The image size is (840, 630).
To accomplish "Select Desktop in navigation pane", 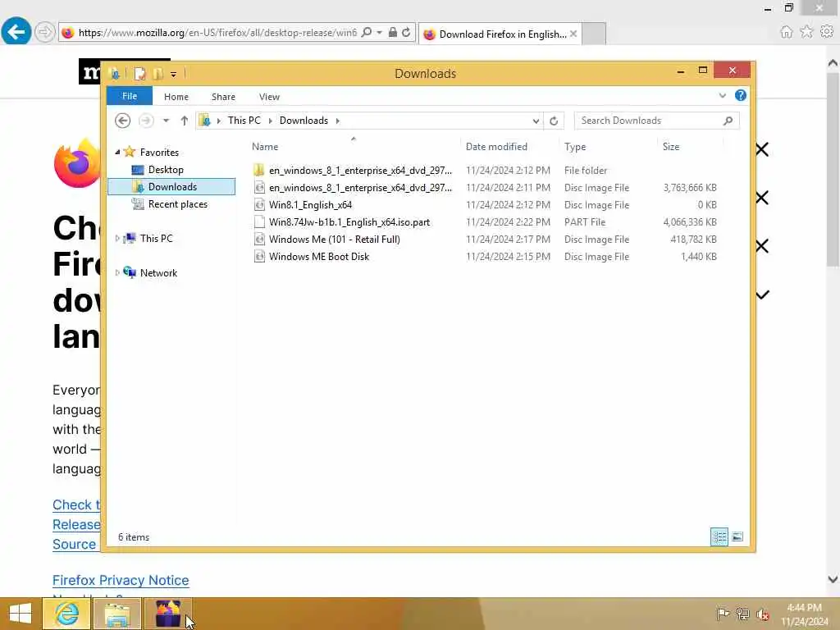I will click(166, 170).
